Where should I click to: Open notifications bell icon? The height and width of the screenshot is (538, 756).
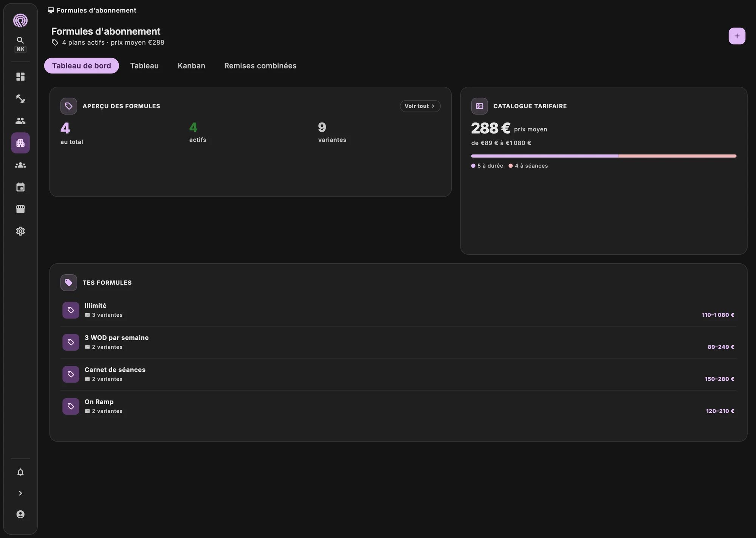click(20, 473)
